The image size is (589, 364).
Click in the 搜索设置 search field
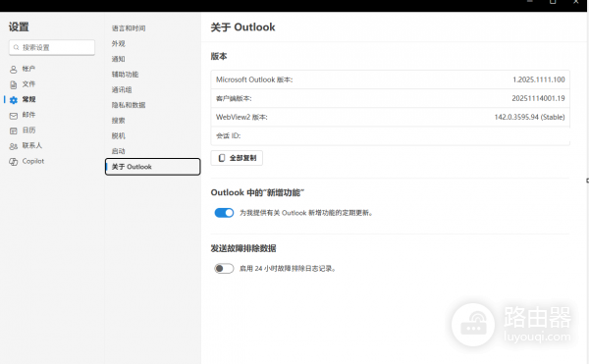tap(52, 47)
